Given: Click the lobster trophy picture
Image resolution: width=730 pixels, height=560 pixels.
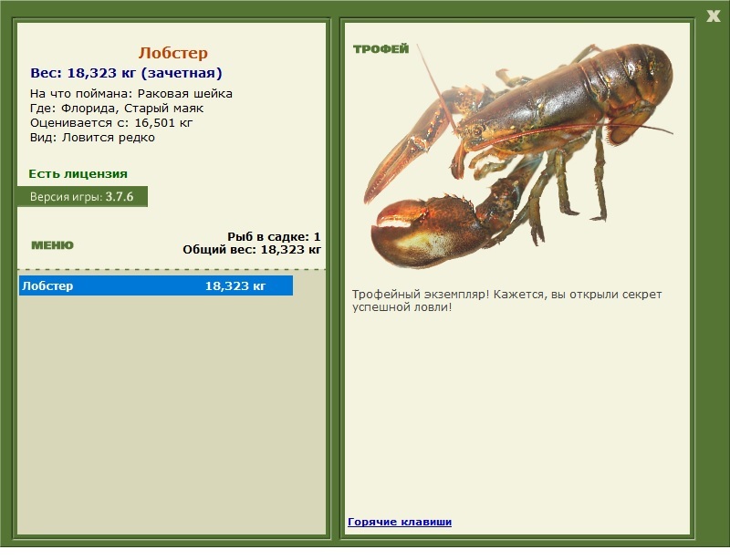Looking at the screenshot, I should 518,155.
